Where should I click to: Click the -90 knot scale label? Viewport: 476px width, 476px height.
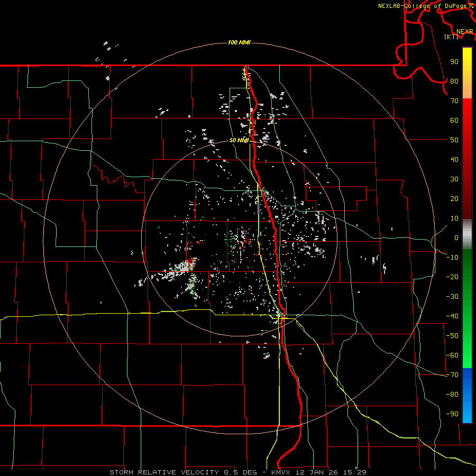(x=452, y=414)
